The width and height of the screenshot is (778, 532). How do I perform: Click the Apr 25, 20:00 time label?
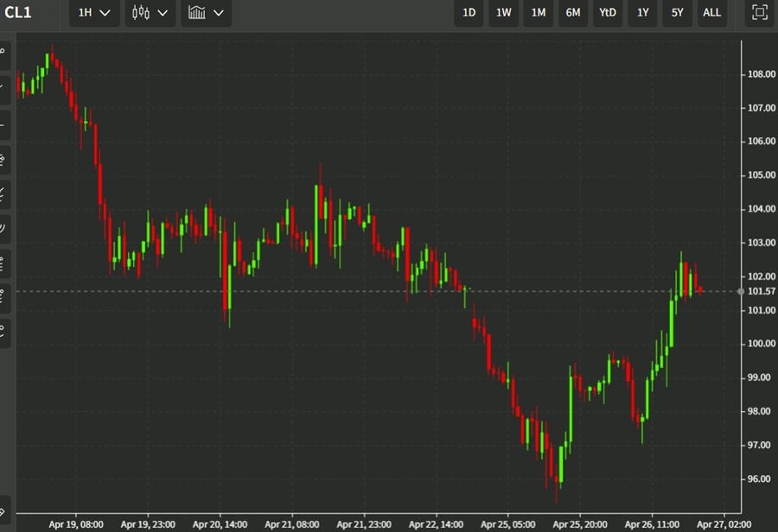pyautogui.click(x=580, y=524)
